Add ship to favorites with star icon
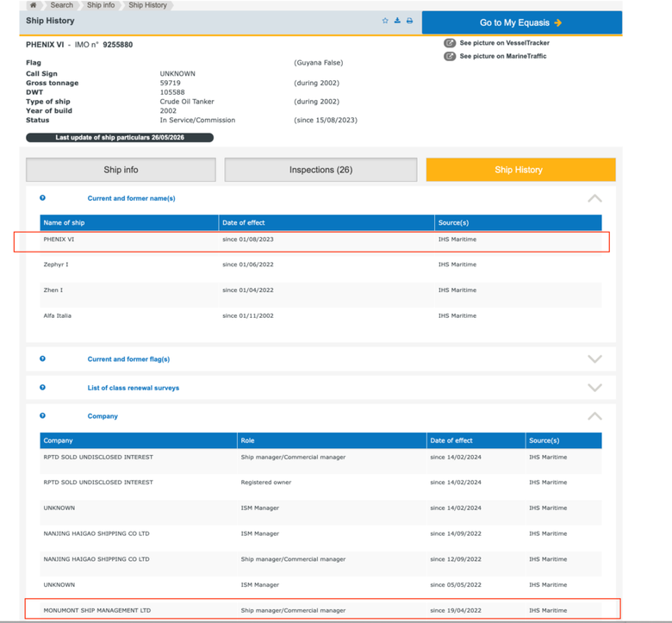Image resolution: width=672 pixels, height=623 pixels. click(385, 21)
